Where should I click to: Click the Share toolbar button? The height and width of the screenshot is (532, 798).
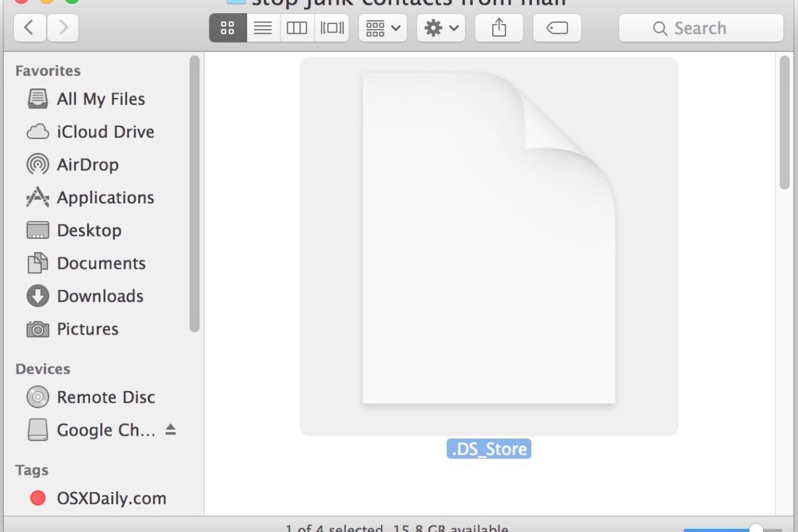tap(499, 28)
